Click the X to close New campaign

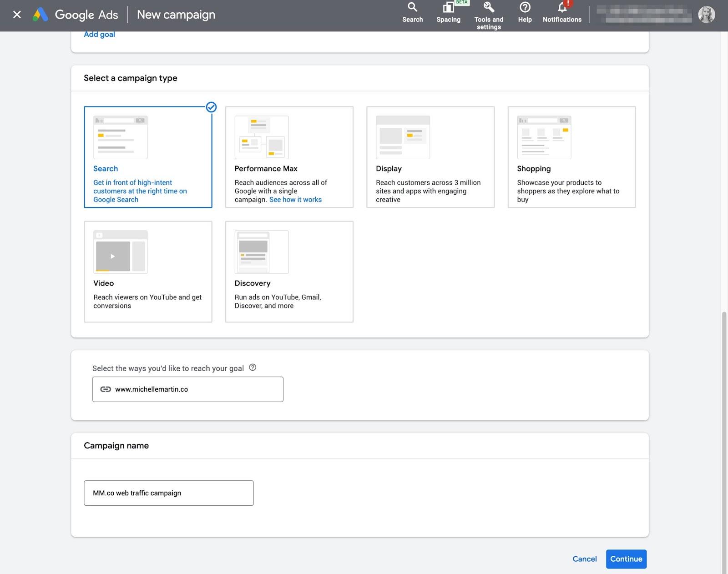(x=17, y=15)
